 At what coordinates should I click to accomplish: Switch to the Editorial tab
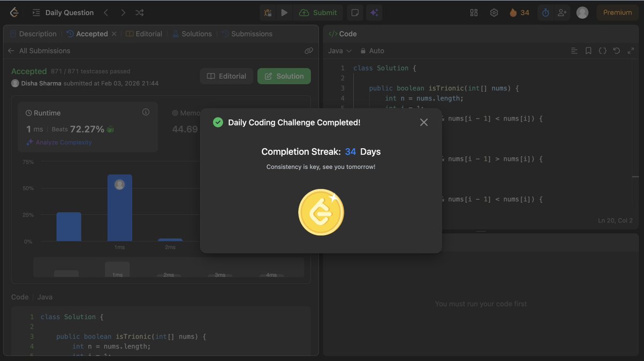144,34
